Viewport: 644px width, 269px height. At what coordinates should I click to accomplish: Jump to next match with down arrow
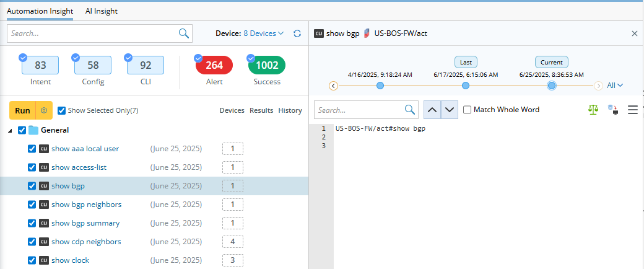pos(450,110)
